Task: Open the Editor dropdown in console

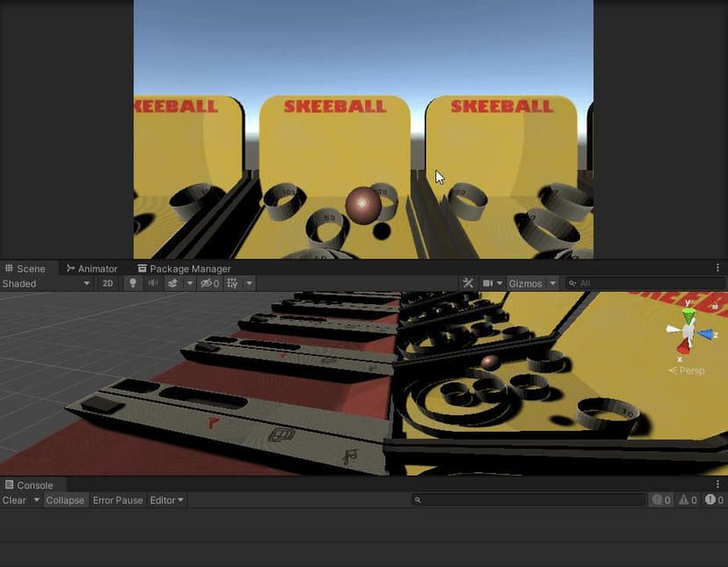Action: (x=167, y=500)
